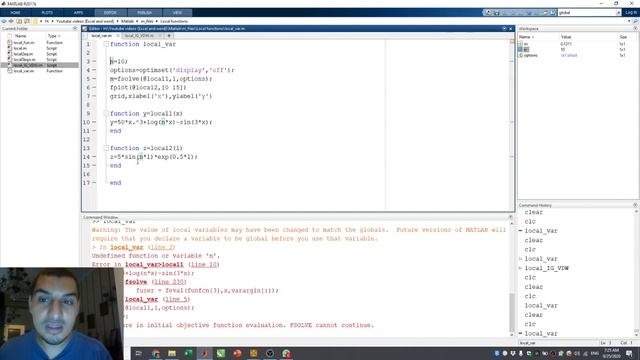Image resolution: width=640 pixels, height=360 pixels.
Task: Set breakpoint on line 3
Action: pyautogui.click(x=94, y=61)
